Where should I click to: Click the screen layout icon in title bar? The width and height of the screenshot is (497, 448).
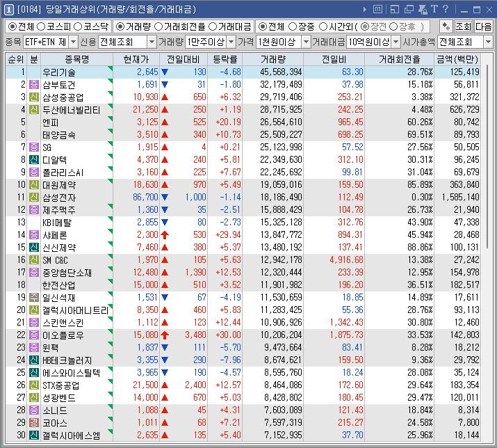click(x=395, y=10)
